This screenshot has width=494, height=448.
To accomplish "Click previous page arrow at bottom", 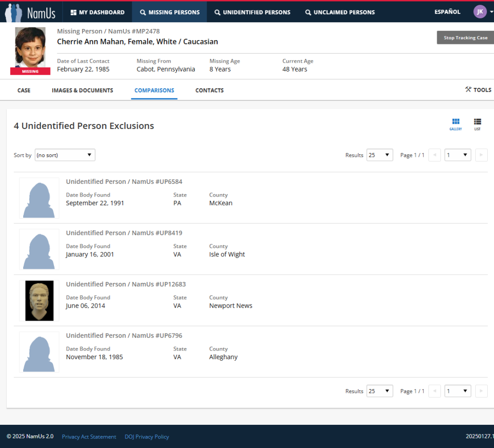I will coord(435,391).
